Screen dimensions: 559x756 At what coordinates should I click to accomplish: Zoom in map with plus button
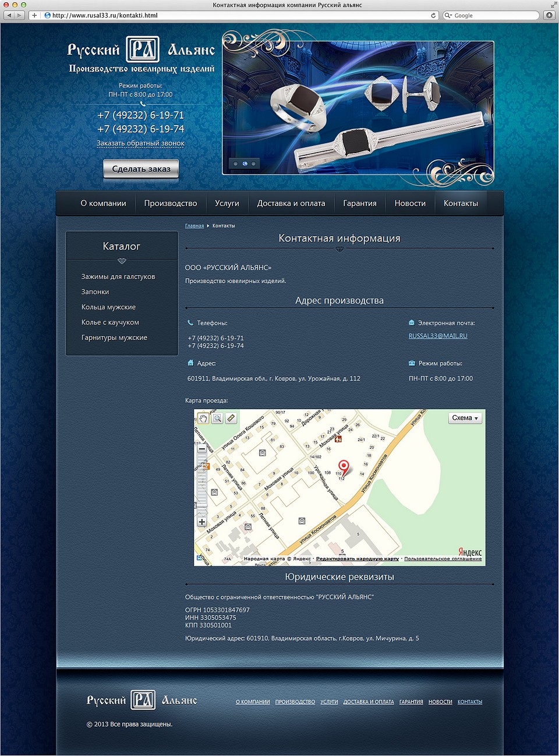[202, 522]
